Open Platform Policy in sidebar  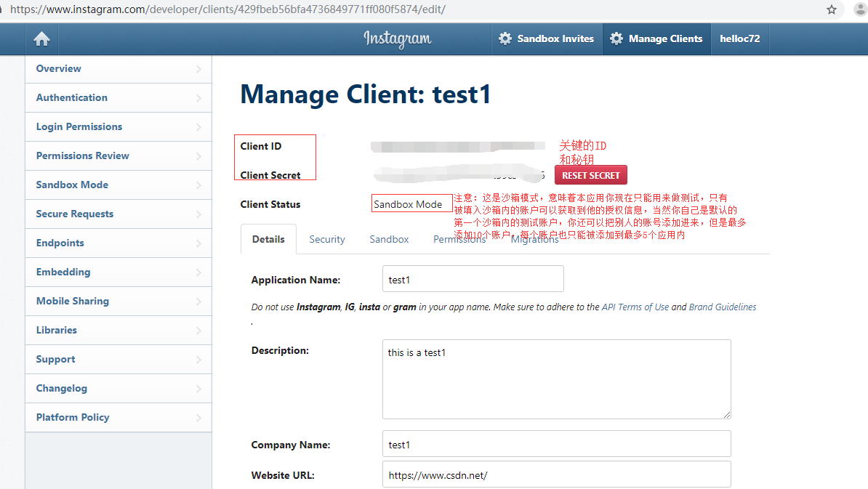tap(118, 417)
